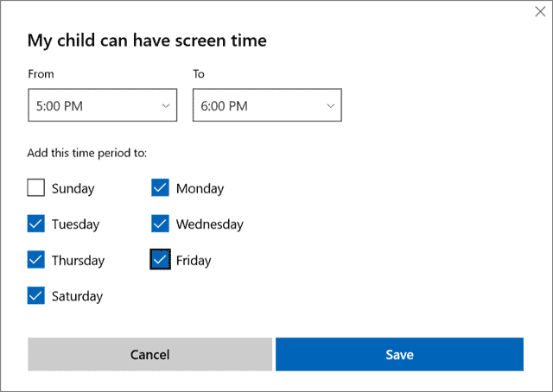The width and height of the screenshot is (553, 392).
Task: Expand the To time chevron arrow
Action: (x=330, y=105)
